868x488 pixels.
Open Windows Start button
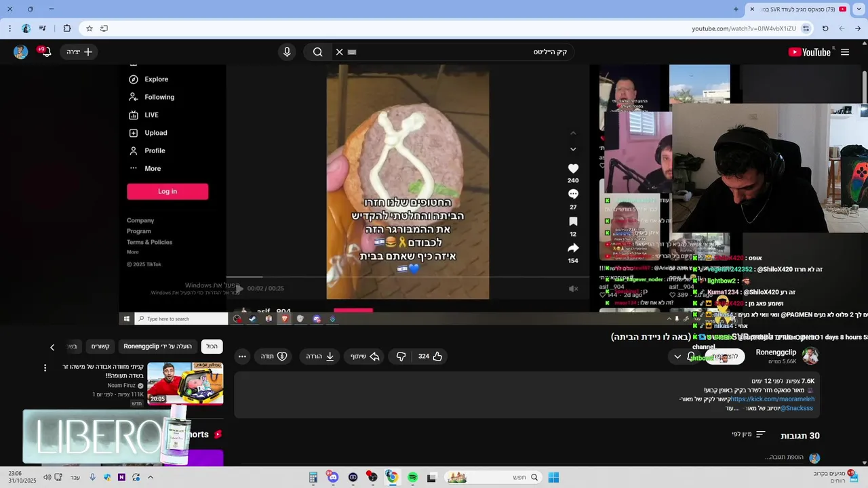[x=553, y=477]
